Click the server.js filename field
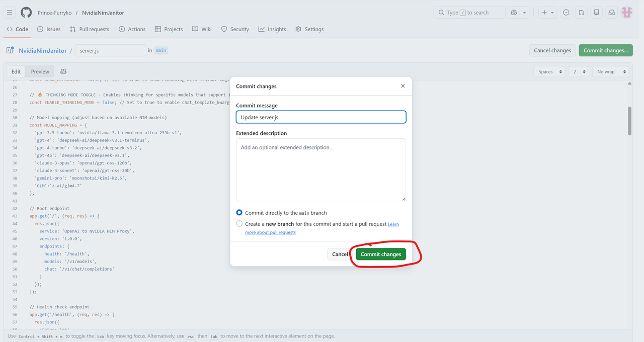 111,50
